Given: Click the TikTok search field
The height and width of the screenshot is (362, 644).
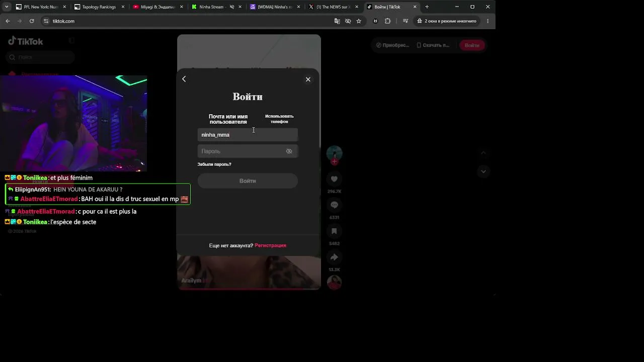Looking at the screenshot, I should point(41,57).
